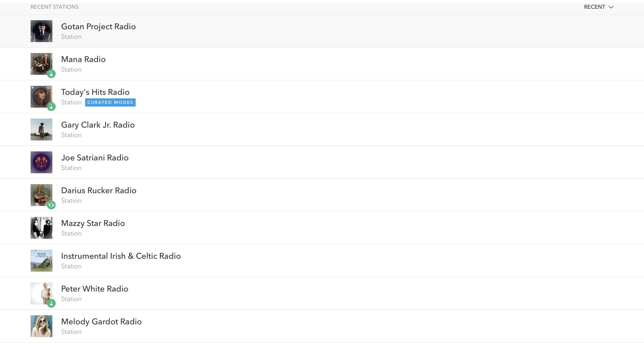Image resolution: width=644 pixels, height=344 pixels.
Task: Select the Darius Rucker Radio title
Action: pyautogui.click(x=99, y=190)
